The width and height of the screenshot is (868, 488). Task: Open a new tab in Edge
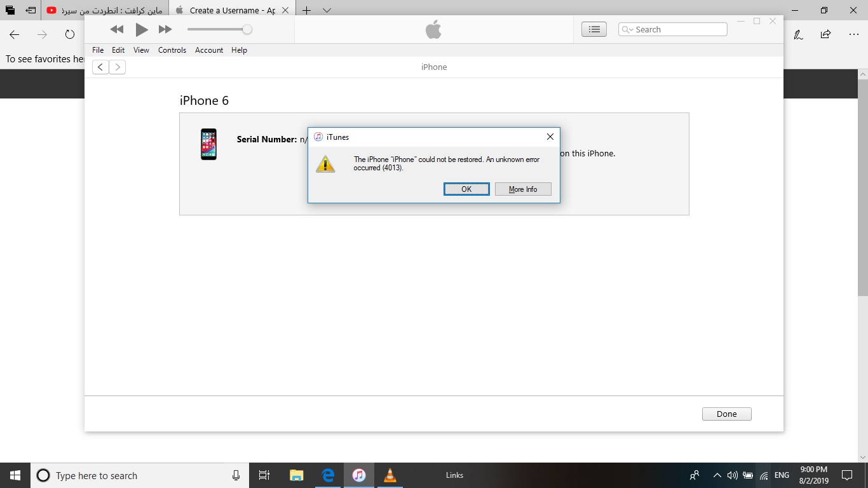tap(307, 10)
